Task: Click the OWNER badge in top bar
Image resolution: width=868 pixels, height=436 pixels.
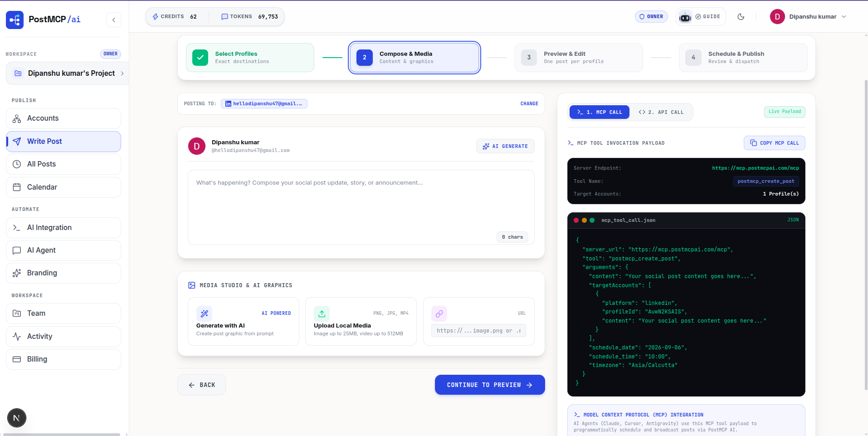Action: coord(651,17)
